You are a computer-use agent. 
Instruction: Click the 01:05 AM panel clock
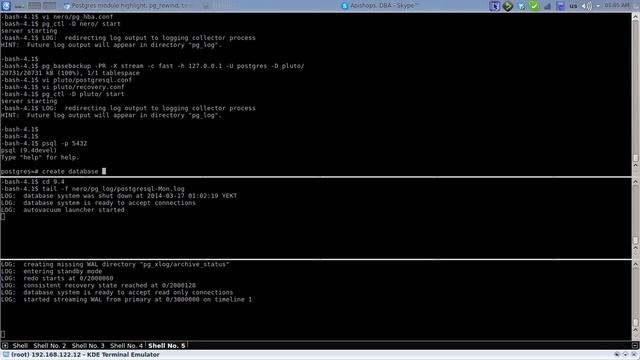point(617,6)
